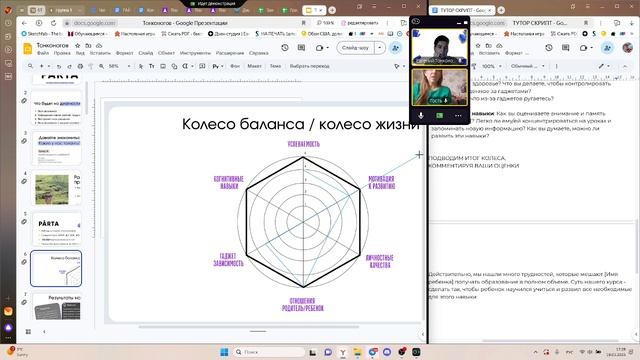Open line tool dropdown in Slides toolbar
This screenshot has width=640, height=360.
point(193,66)
